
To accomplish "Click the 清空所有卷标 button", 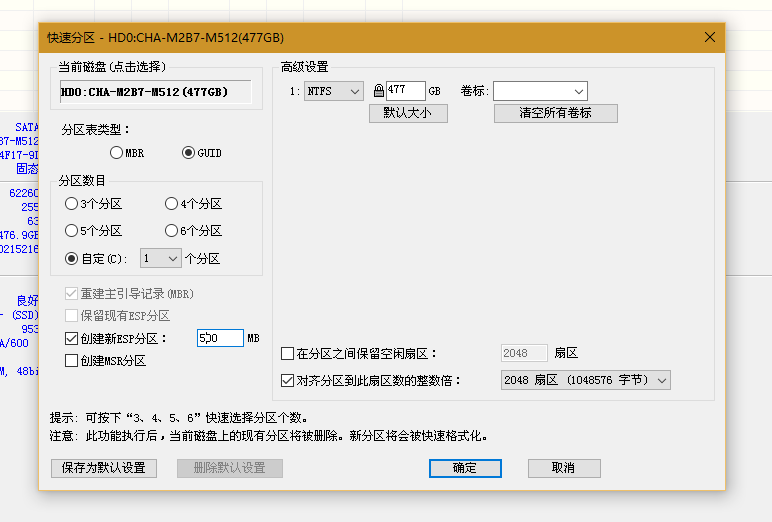I will click(555, 113).
